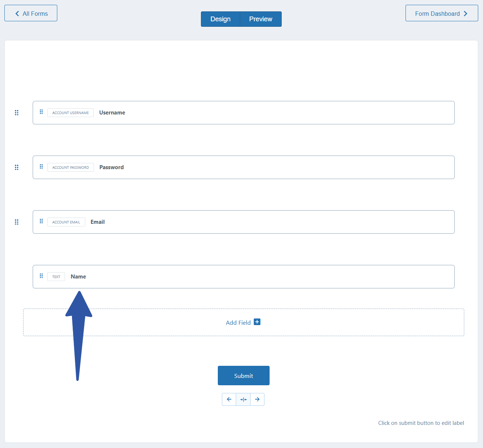Click the ACCOUNT USERNAME type badge
The width and height of the screenshot is (483, 448).
tap(70, 112)
